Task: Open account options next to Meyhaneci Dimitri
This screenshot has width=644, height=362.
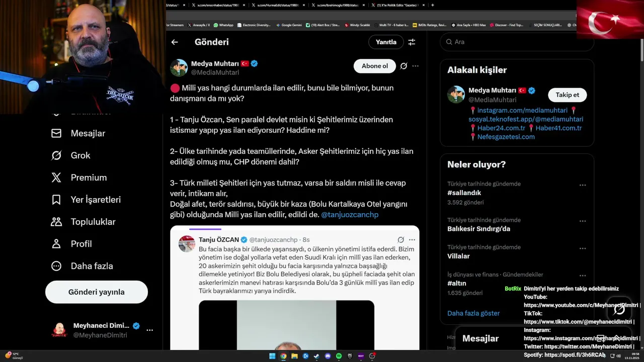Action: (149, 330)
